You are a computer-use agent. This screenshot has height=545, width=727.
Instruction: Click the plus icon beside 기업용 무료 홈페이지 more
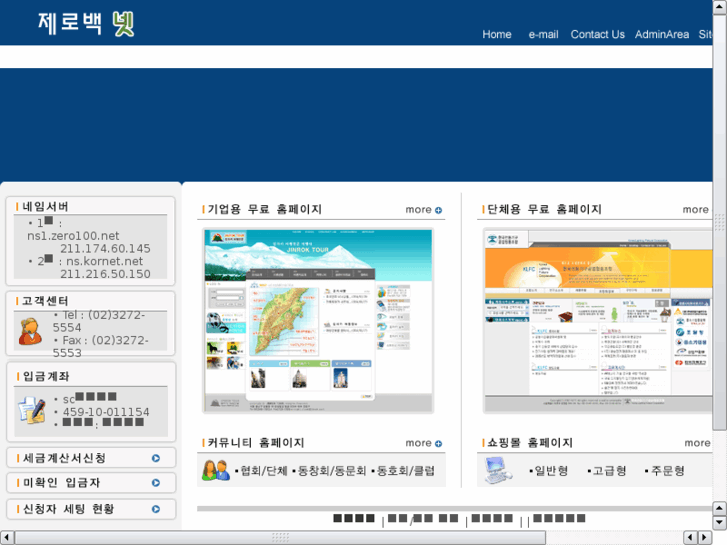click(x=438, y=210)
